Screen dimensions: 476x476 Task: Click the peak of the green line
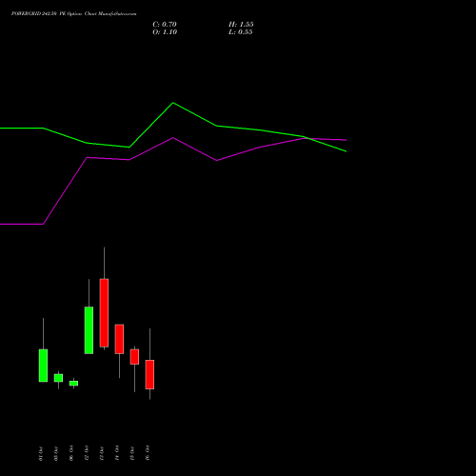pos(173,103)
